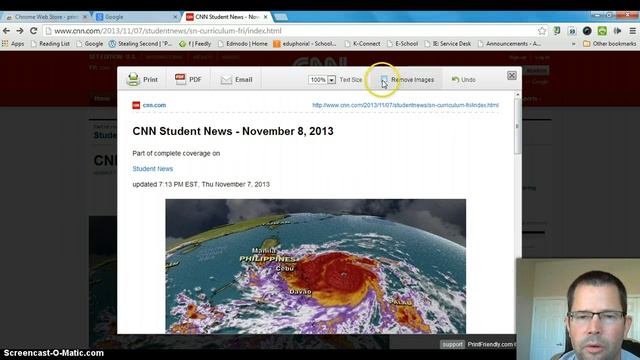
Task: Click the envelope Email icon
Action: point(226,80)
